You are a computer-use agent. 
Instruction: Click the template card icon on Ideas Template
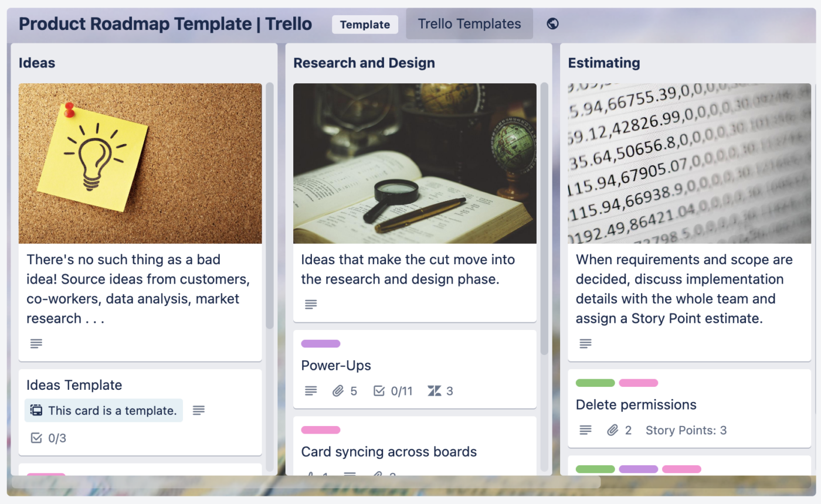[x=36, y=411]
